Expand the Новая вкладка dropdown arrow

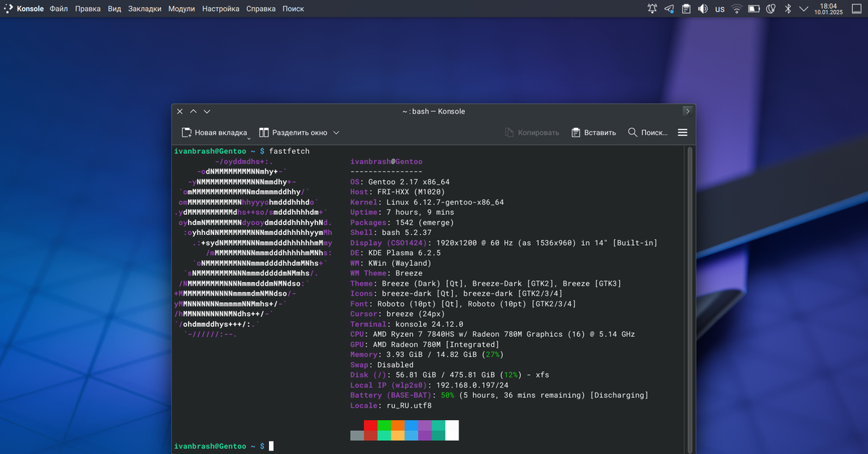[x=248, y=137]
